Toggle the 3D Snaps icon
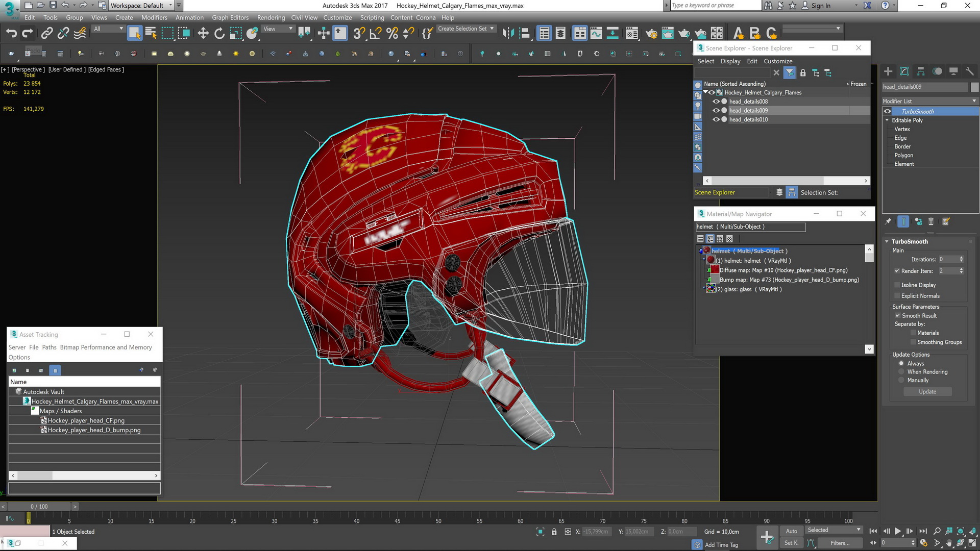The image size is (980, 551). point(359,34)
